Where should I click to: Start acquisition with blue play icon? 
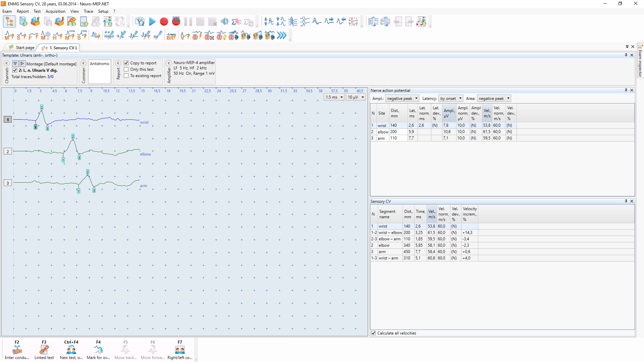click(152, 22)
